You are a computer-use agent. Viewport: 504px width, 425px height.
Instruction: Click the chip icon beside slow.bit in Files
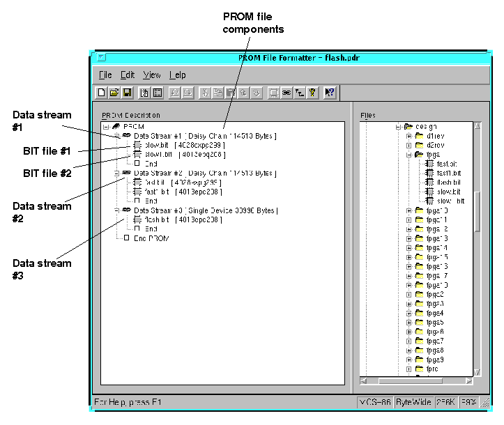pyautogui.click(x=429, y=192)
